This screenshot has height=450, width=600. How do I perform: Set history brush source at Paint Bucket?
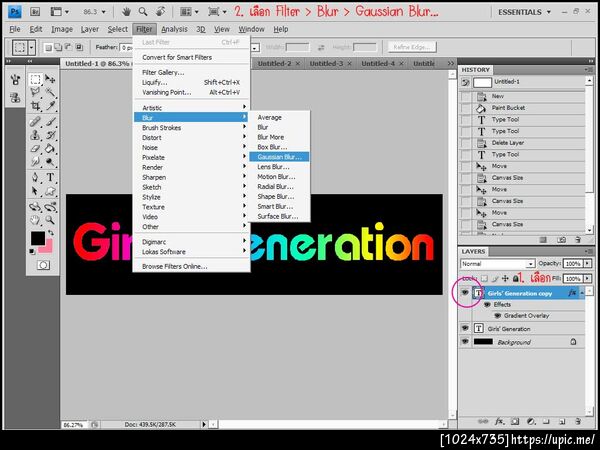465,108
